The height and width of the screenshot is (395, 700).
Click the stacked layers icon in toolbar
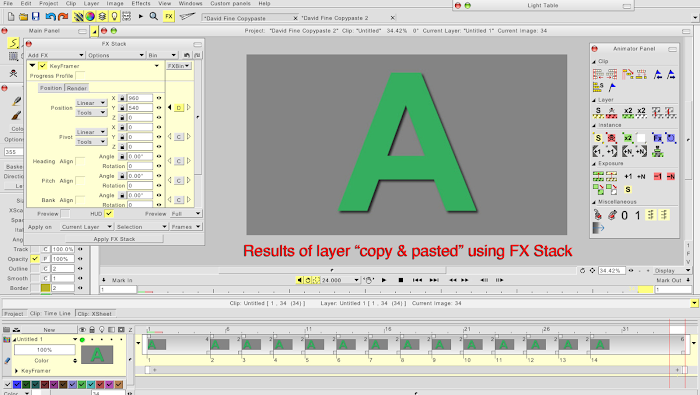click(x=102, y=17)
